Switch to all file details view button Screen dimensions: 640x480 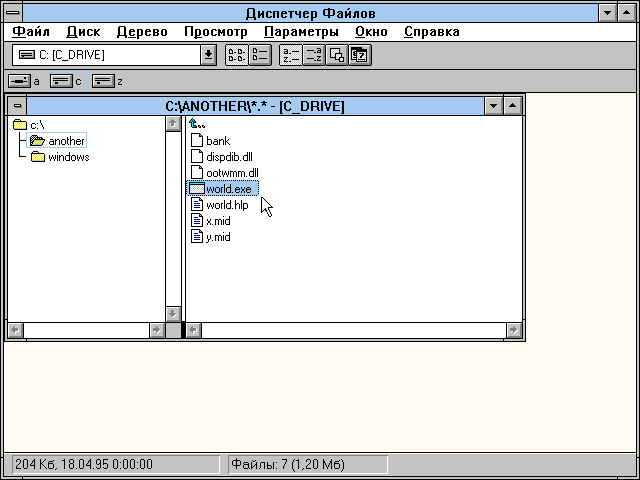(260, 55)
